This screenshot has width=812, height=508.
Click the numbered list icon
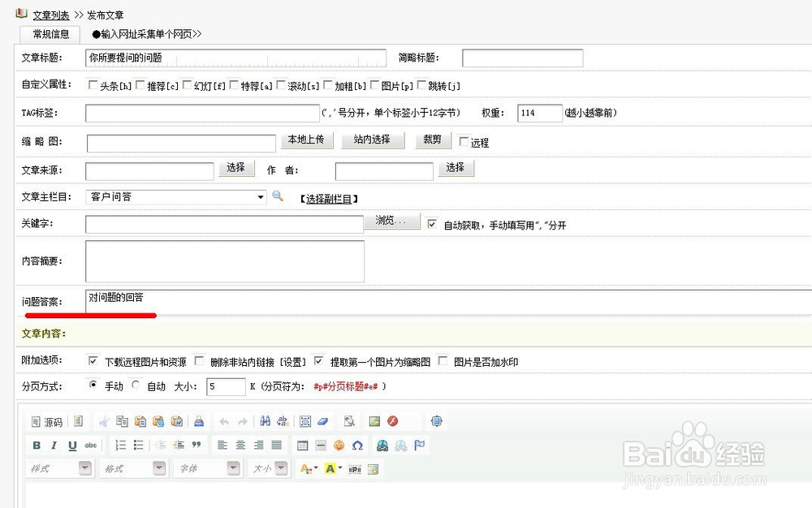pos(119,444)
